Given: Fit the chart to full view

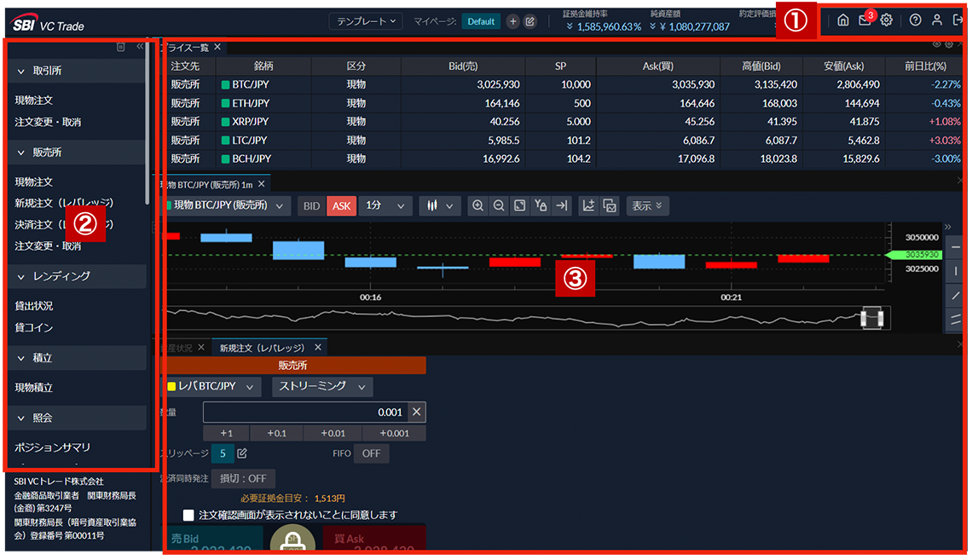Looking at the screenshot, I should click(519, 205).
